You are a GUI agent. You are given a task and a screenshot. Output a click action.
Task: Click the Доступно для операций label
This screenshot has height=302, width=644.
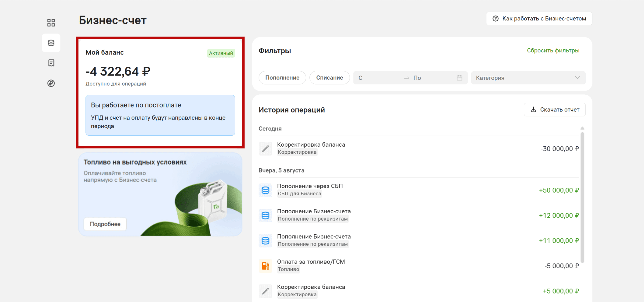[116, 84]
